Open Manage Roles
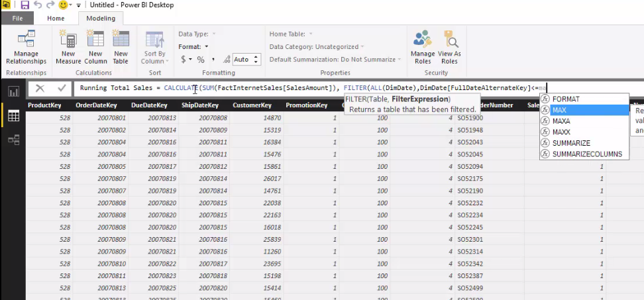 tap(423, 47)
